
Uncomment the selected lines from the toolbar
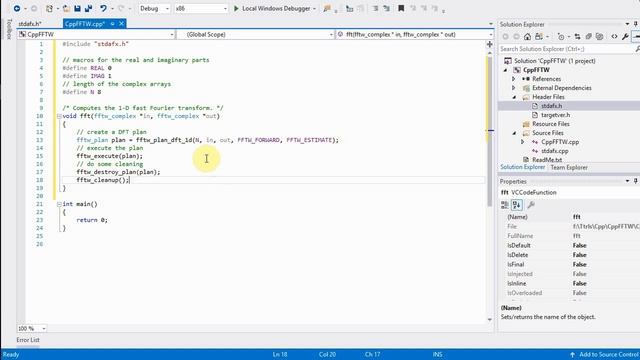(386, 8)
